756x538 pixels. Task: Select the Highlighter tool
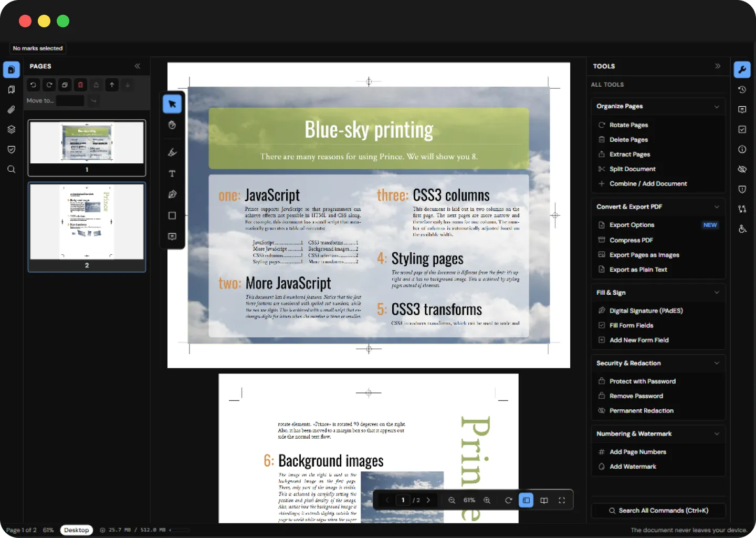pyautogui.click(x=172, y=152)
